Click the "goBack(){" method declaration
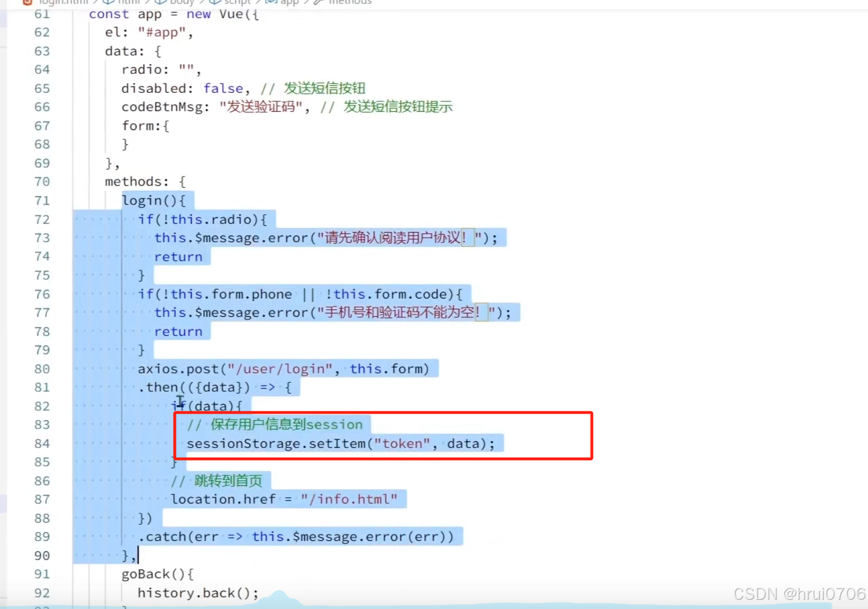The width and height of the screenshot is (868, 609). tap(158, 574)
